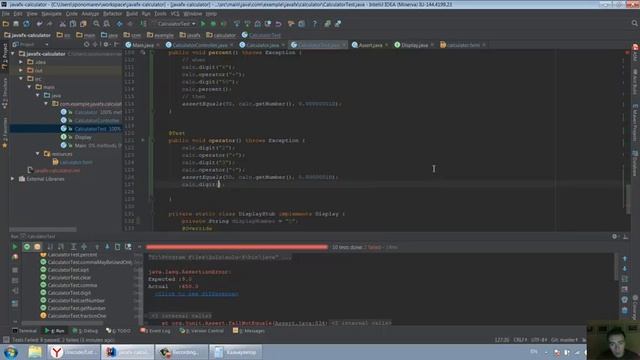The height and width of the screenshot is (360, 640).
Task: Collapse resources folder in project tree
Action: point(38,153)
